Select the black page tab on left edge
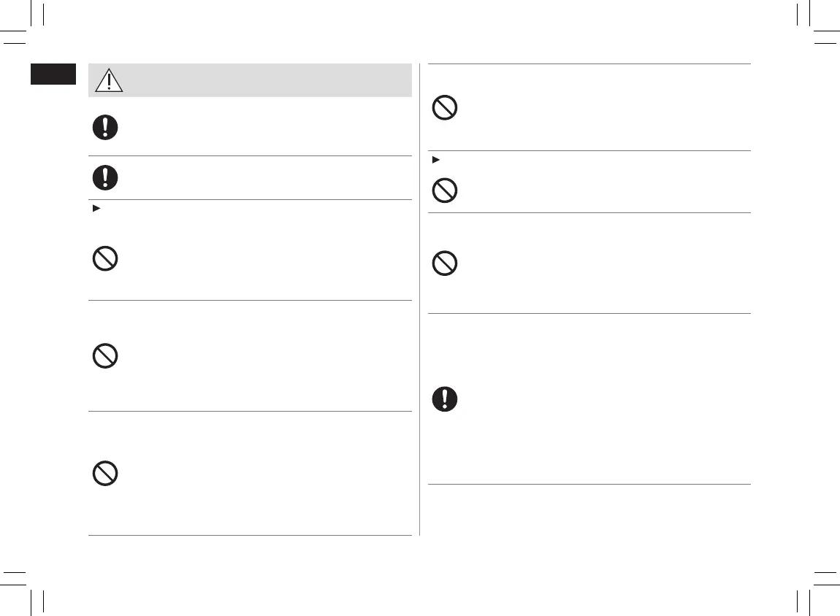The width and height of the screenshot is (840, 616). pyautogui.click(x=53, y=74)
